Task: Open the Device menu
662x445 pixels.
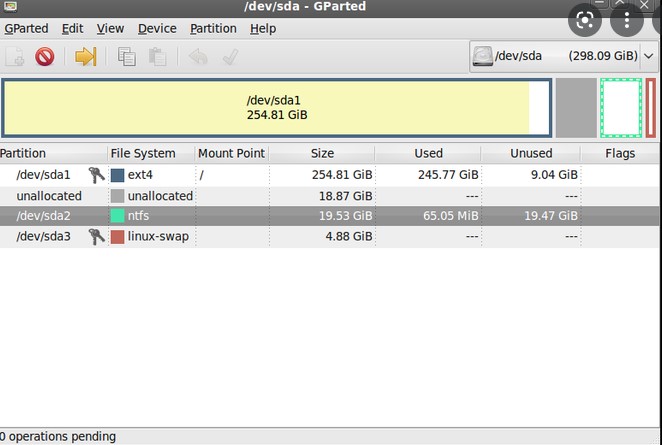Action: point(157,29)
